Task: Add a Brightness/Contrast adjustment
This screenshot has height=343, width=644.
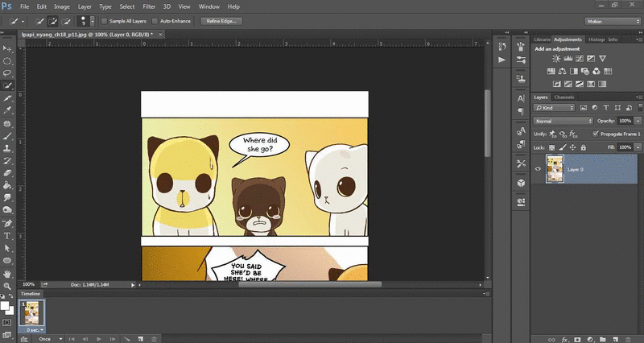Action: coord(555,59)
